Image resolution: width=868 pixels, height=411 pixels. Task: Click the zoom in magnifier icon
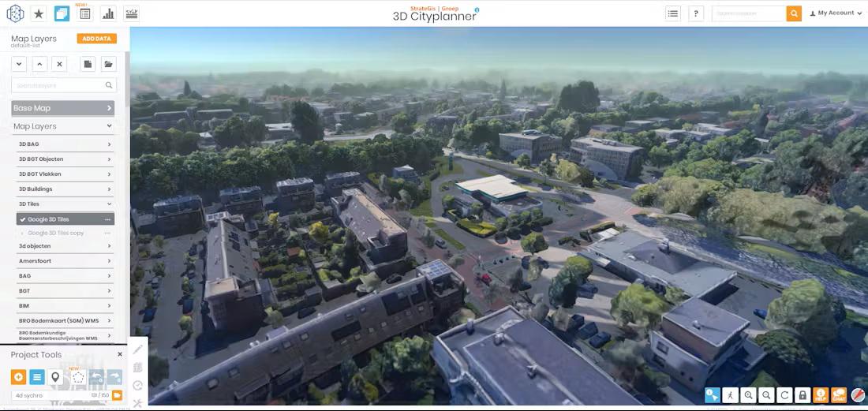[x=748, y=395]
